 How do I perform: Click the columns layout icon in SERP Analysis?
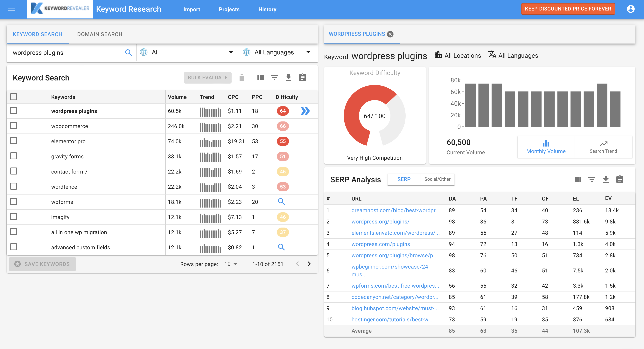click(x=578, y=179)
